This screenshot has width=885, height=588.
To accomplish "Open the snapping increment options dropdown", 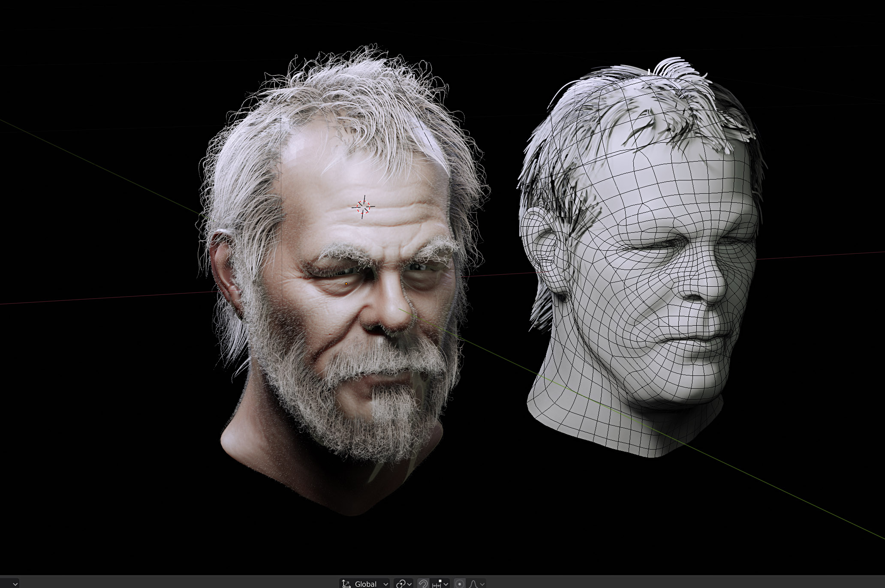I will click(x=440, y=584).
